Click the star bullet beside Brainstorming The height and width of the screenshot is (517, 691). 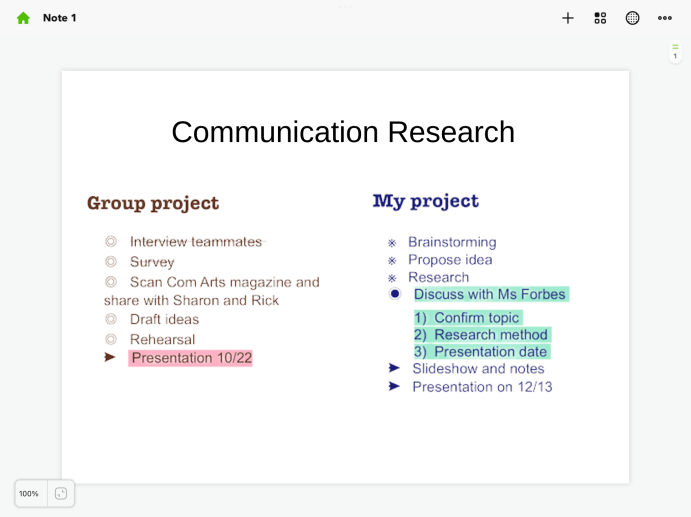point(392,243)
